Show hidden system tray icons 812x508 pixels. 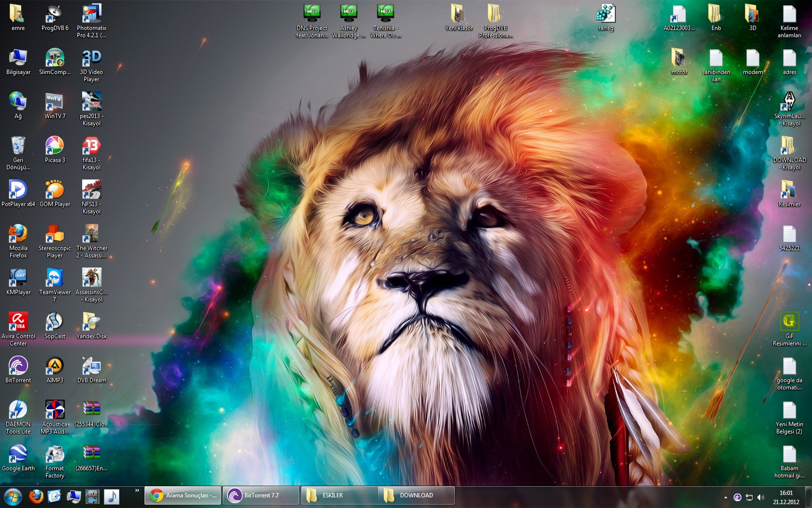pyautogui.click(x=725, y=497)
